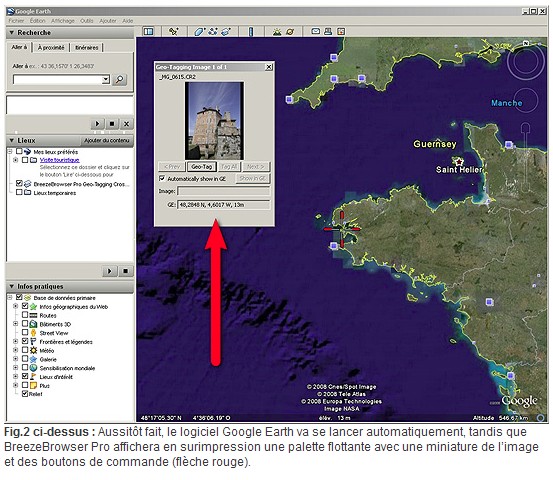The height and width of the screenshot is (480, 553).
Task: Click the Mes lieux préférés folder icon
Action: coord(28,152)
